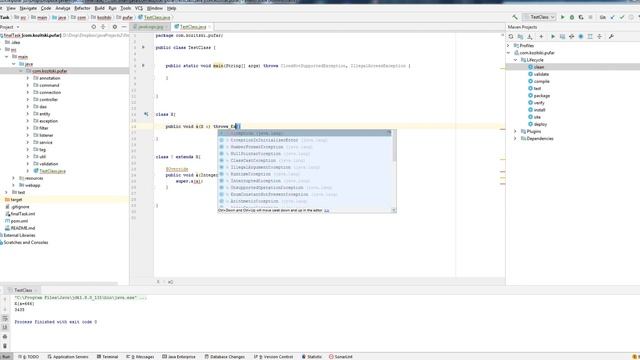Collapse the Maven Lifecycle node
Viewport: 640px width, 360px height.
(516, 60)
